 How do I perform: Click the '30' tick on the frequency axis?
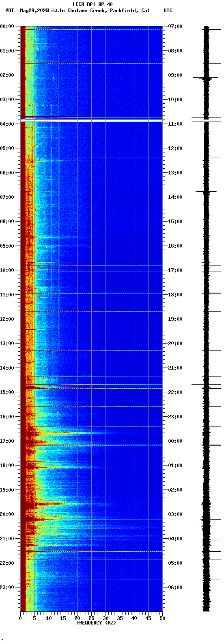[106, 618]
